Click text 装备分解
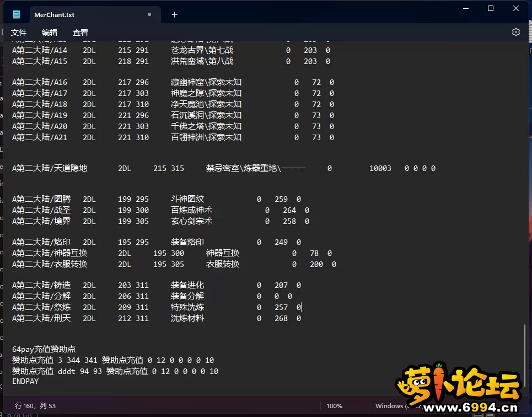This screenshot has width=532, height=417. [x=187, y=296]
